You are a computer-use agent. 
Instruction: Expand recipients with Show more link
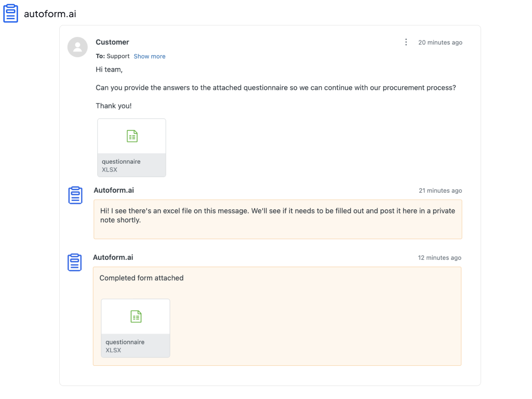click(149, 56)
